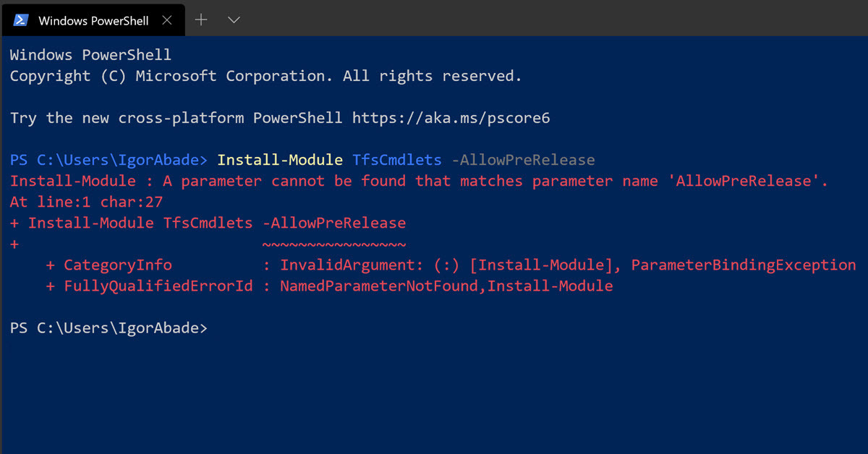The image size is (868, 454).
Task: Click the FullyQualifiedErrorId label
Action: [158, 286]
